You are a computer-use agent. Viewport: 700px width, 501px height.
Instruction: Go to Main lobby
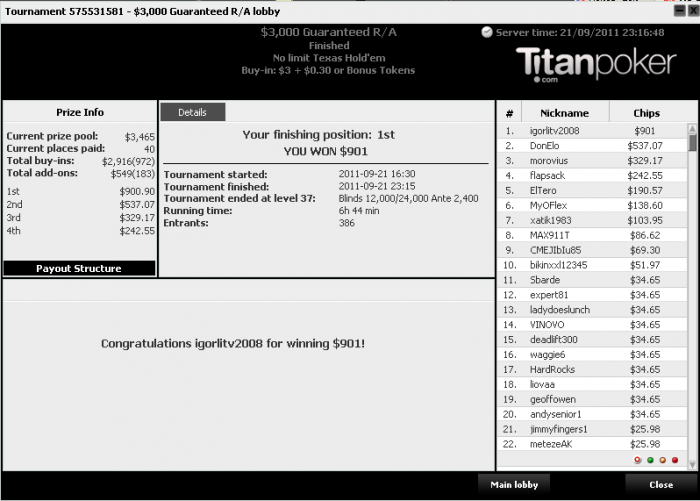(514, 484)
